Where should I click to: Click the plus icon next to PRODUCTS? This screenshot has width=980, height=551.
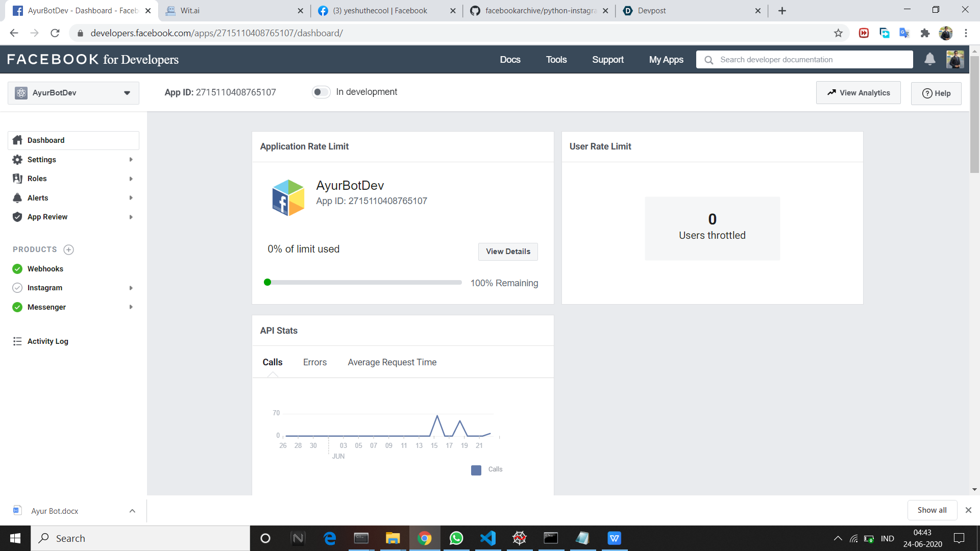[68, 249]
